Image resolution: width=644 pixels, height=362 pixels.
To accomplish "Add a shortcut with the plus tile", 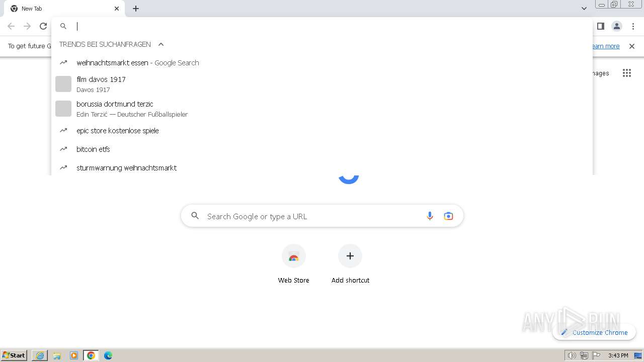I will 350,264.
